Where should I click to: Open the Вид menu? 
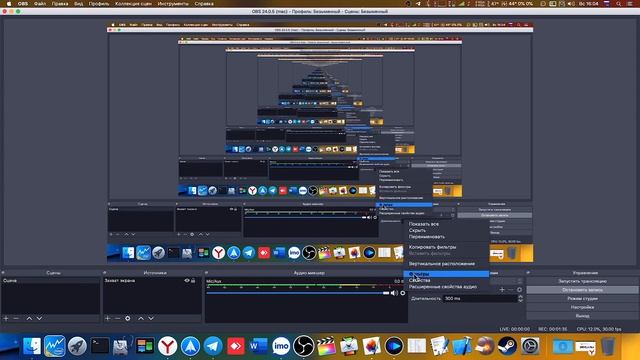pos(78,4)
